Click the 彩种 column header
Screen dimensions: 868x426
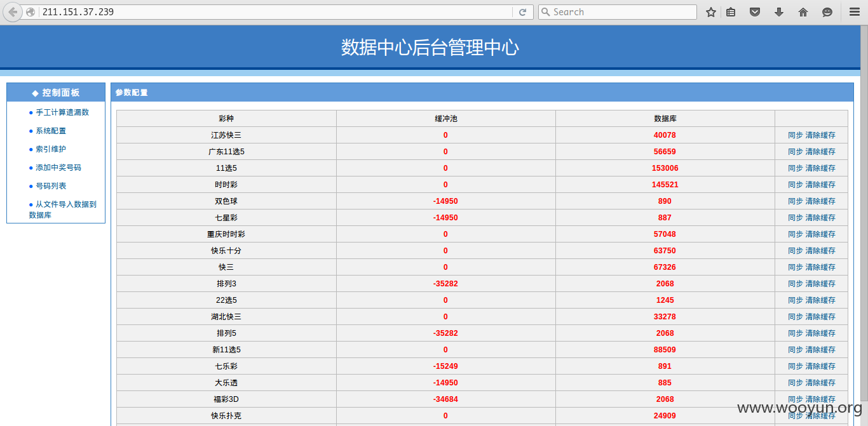click(x=226, y=119)
